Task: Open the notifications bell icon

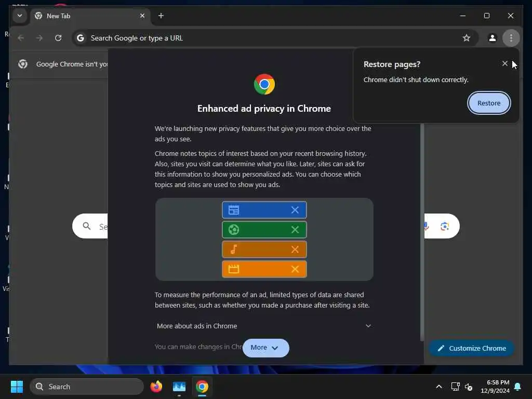Action: (x=518, y=387)
